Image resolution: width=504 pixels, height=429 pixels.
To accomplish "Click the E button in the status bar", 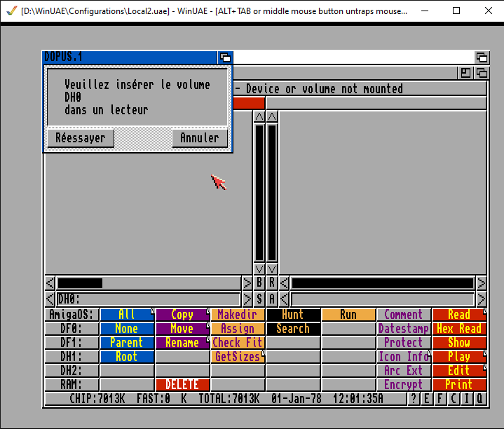I will coord(427,399).
